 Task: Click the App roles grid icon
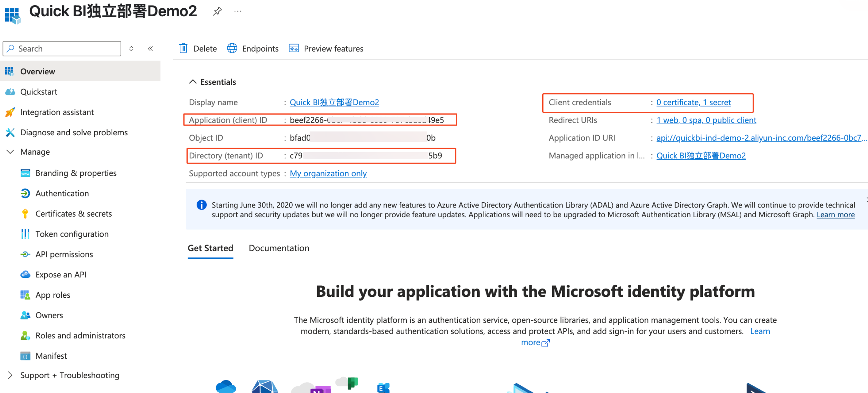tap(25, 295)
